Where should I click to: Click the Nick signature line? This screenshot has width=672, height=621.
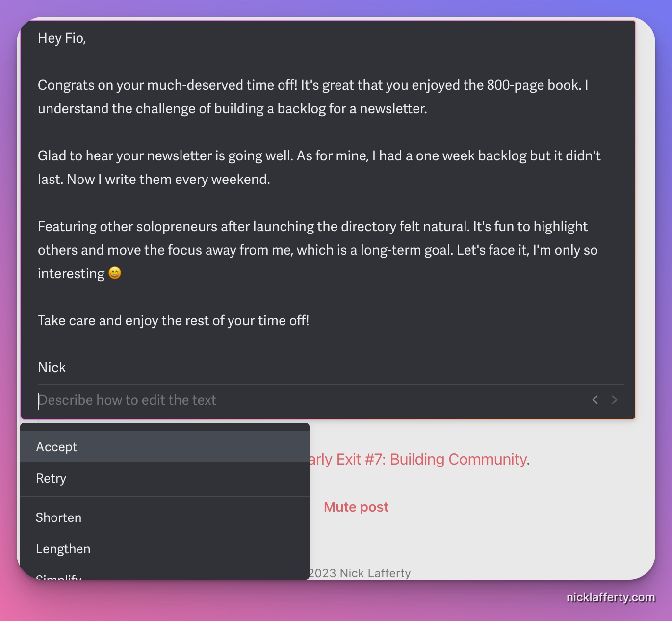pyautogui.click(x=52, y=367)
